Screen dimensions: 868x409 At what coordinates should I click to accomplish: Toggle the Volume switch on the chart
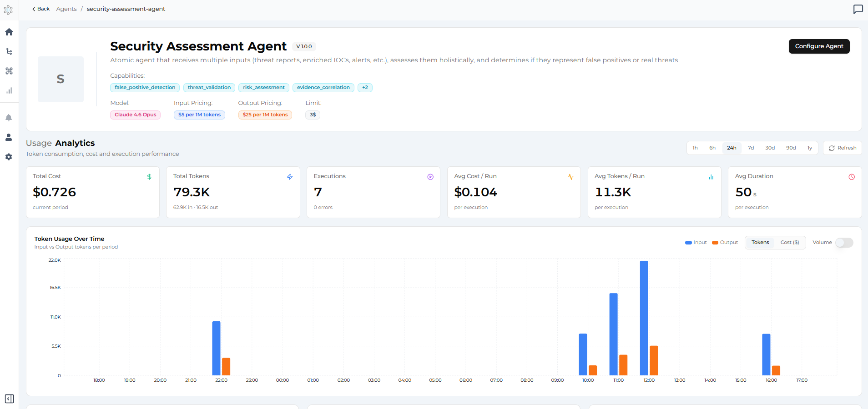point(844,243)
